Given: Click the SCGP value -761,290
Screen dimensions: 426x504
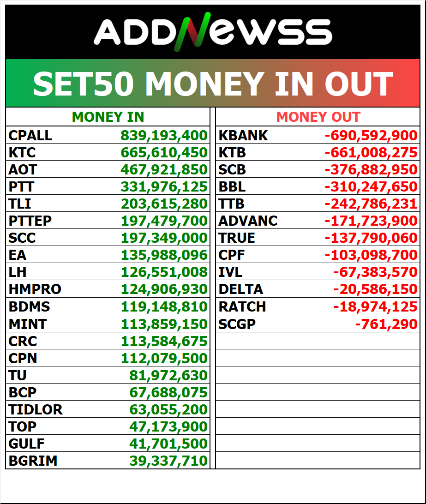Looking at the screenshot, I should pos(386,324).
